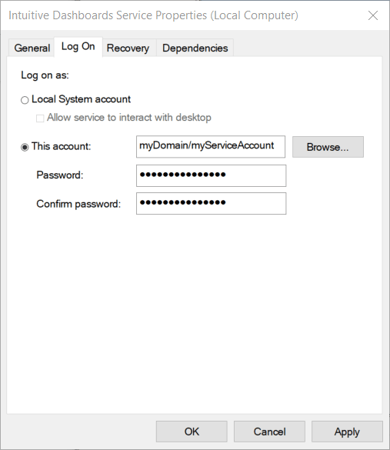Image resolution: width=390 pixels, height=450 pixels.
Task: Go to the Dependencies tab
Action: [x=195, y=48]
